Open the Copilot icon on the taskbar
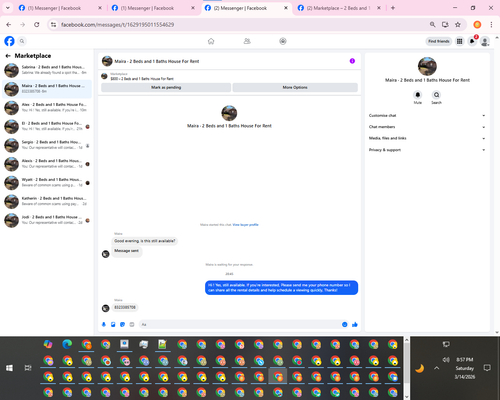The height and width of the screenshot is (400, 500). coord(48,344)
